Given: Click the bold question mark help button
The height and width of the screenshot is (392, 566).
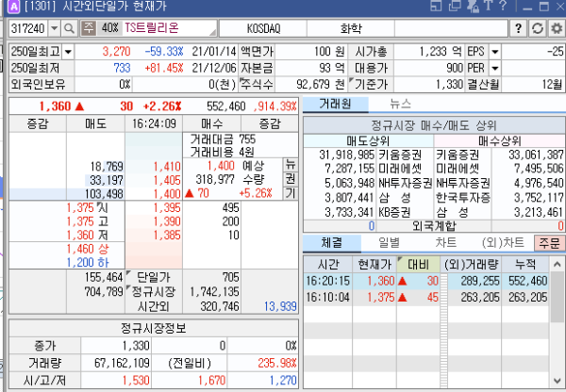Looking at the screenshot, I should point(518,28).
